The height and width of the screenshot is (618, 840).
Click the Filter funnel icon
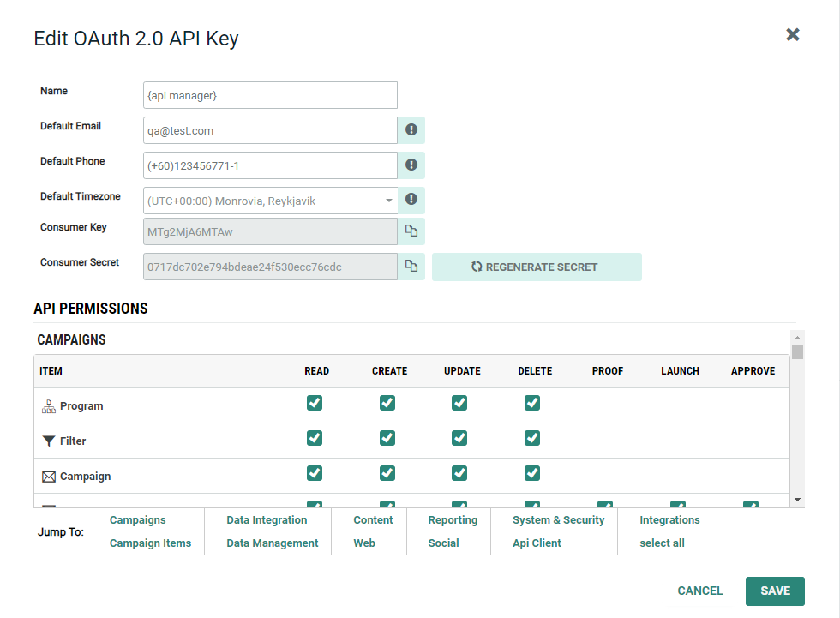[x=49, y=441]
